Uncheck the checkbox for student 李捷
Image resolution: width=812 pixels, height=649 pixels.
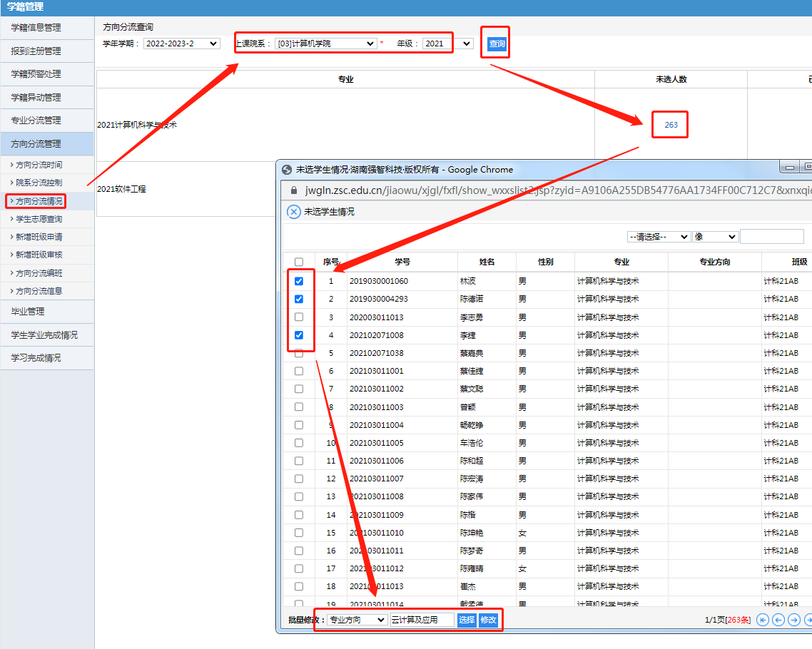pyautogui.click(x=299, y=335)
